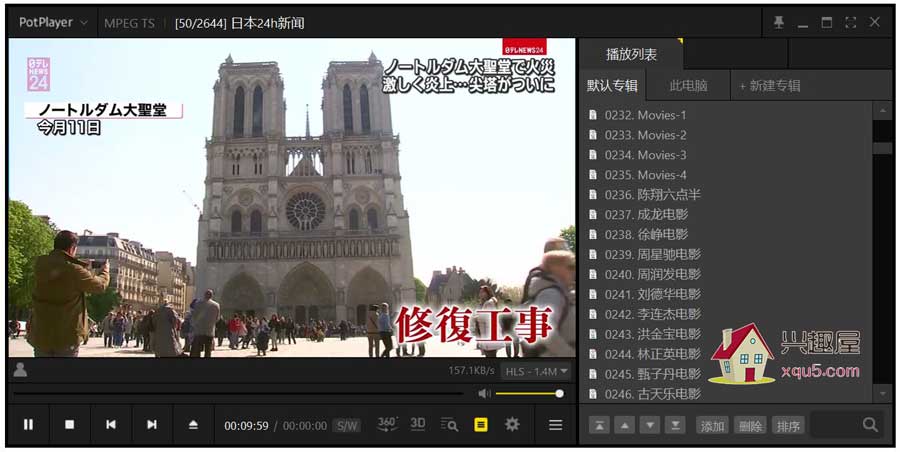Toggle 360 degree video mode
The width and height of the screenshot is (900, 452).
click(x=387, y=424)
